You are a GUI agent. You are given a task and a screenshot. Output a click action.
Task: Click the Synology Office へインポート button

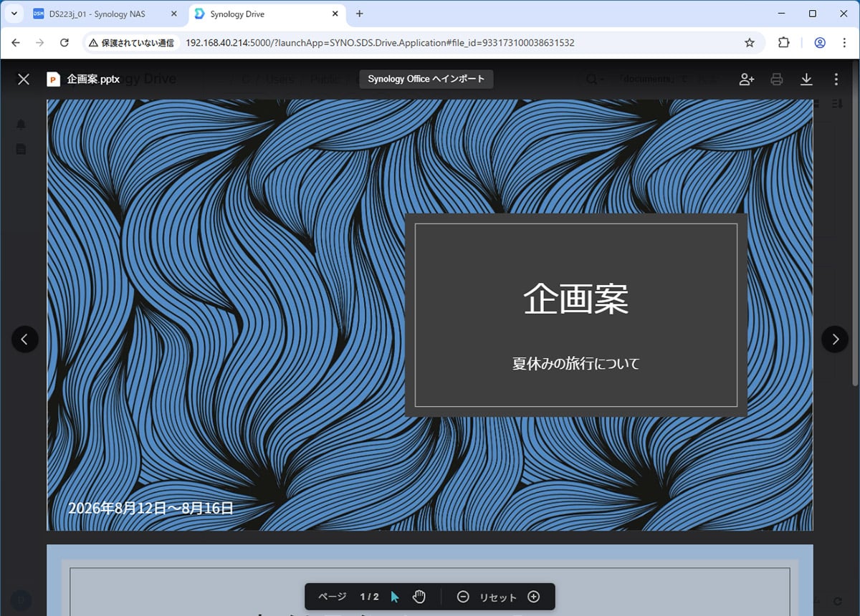click(x=426, y=79)
